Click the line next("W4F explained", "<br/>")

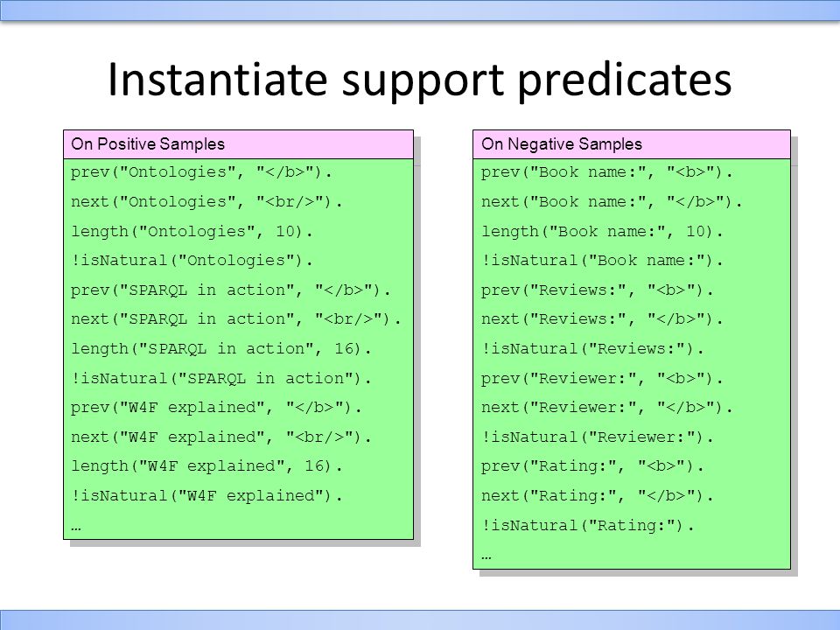tap(221, 437)
